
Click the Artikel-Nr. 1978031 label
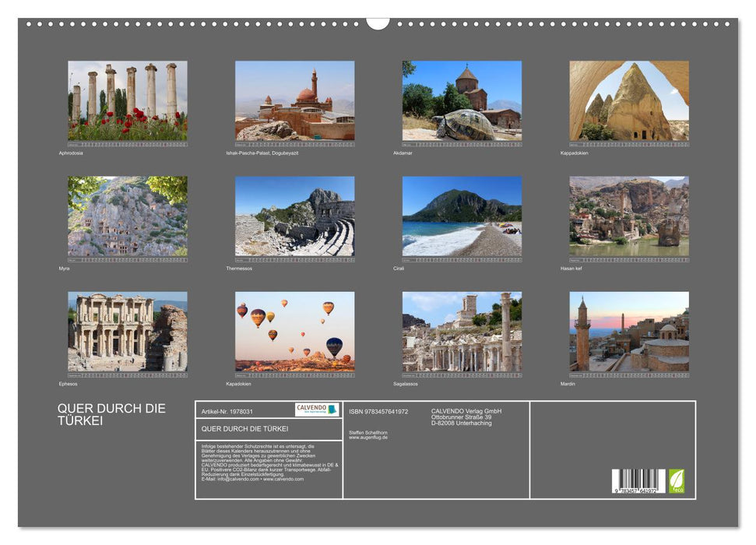227,411
